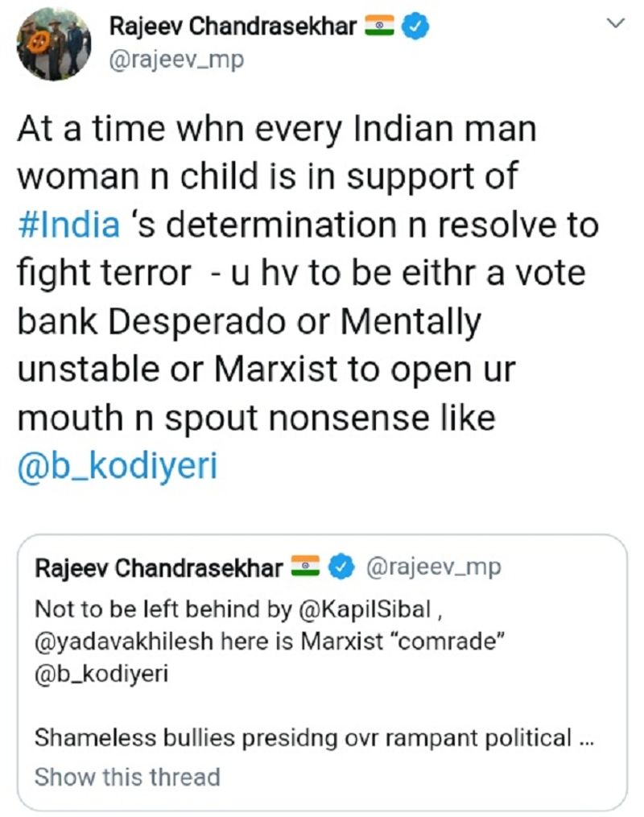Open the tweet options chevron menu

[615, 25]
